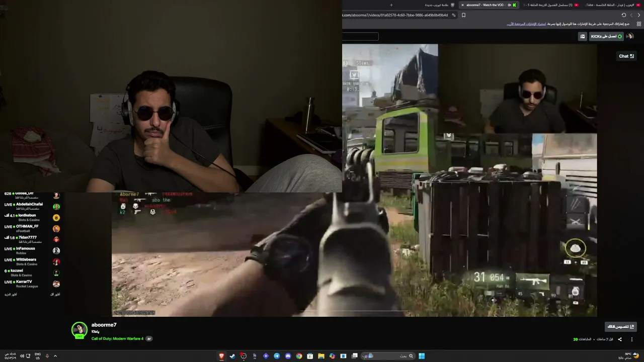
Task: Close the aboorme7 Watch the VOD tab
Action: (x=462, y=5)
